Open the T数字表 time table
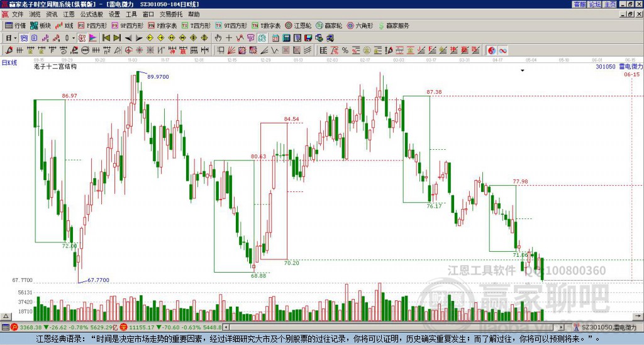Image resolution: width=644 pixels, height=345 pixels. 266,25
